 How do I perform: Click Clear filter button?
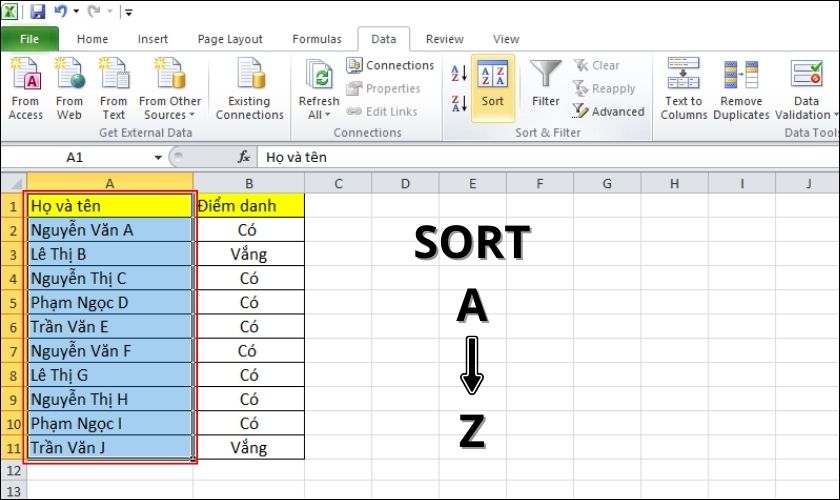pyautogui.click(x=596, y=65)
